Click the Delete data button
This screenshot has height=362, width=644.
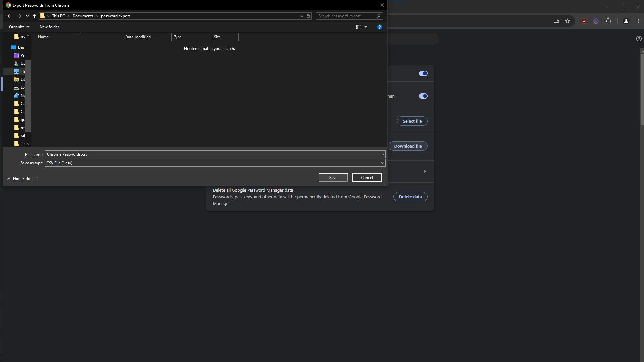pos(410,197)
